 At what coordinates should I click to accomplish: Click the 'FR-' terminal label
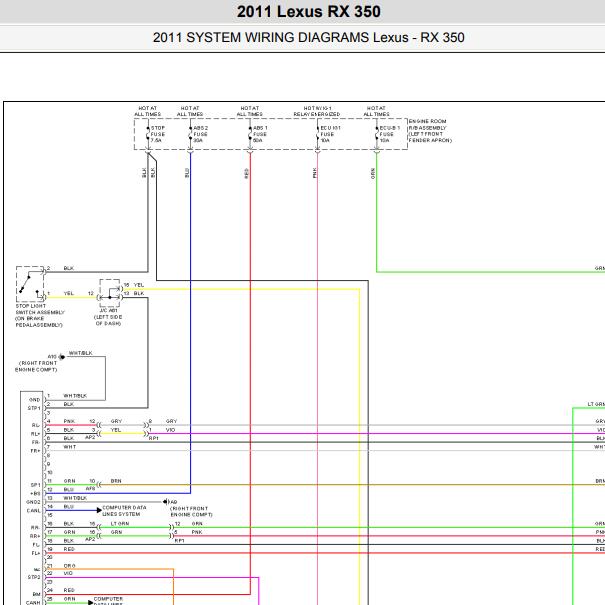click(35, 442)
